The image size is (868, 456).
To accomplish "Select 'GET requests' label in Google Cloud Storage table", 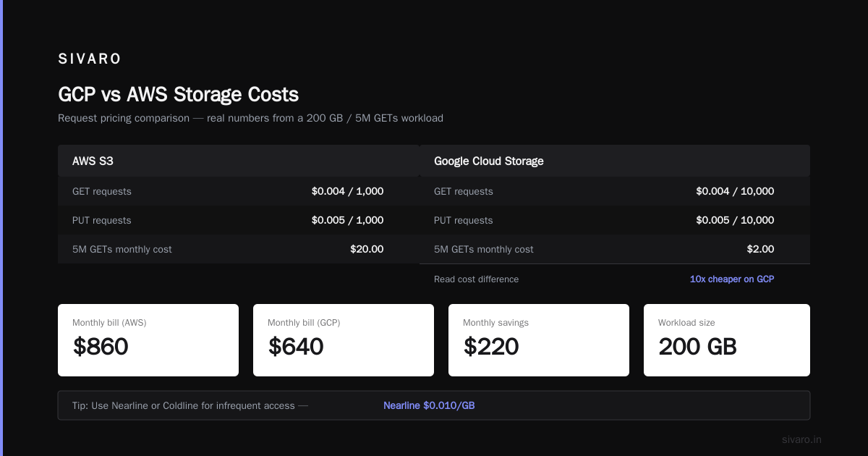I will click(464, 192).
